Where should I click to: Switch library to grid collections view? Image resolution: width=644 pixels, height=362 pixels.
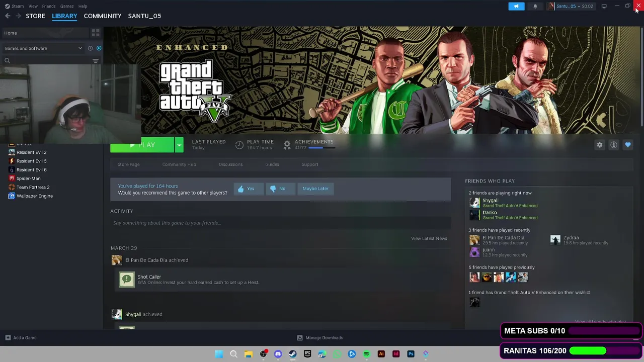click(x=95, y=33)
